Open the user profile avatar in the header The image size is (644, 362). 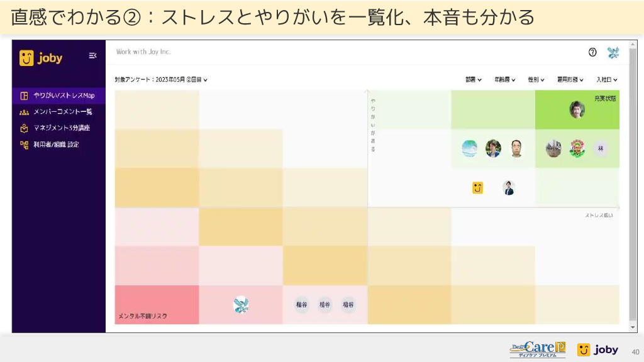[613, 53]
